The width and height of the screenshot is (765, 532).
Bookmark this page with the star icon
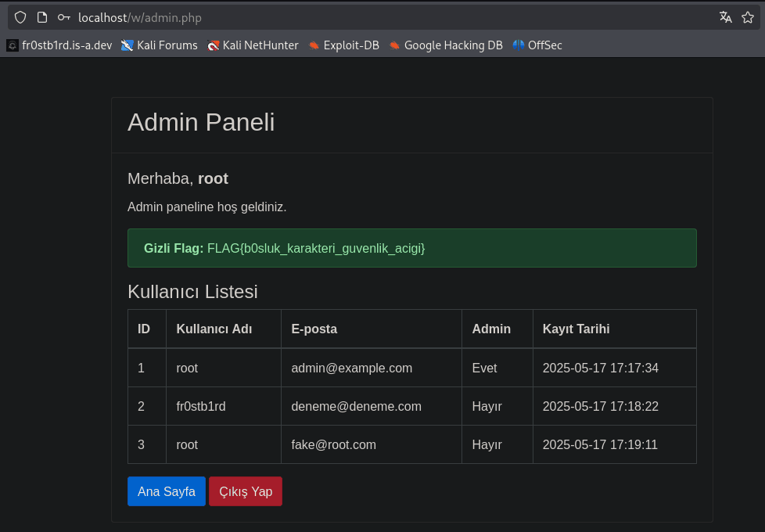pos(749,17)
